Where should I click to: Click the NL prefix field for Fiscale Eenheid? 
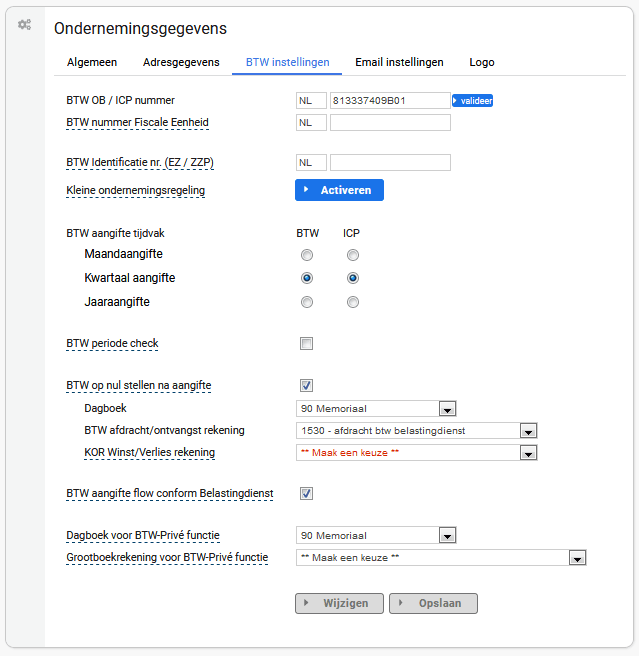click(311, 123)
